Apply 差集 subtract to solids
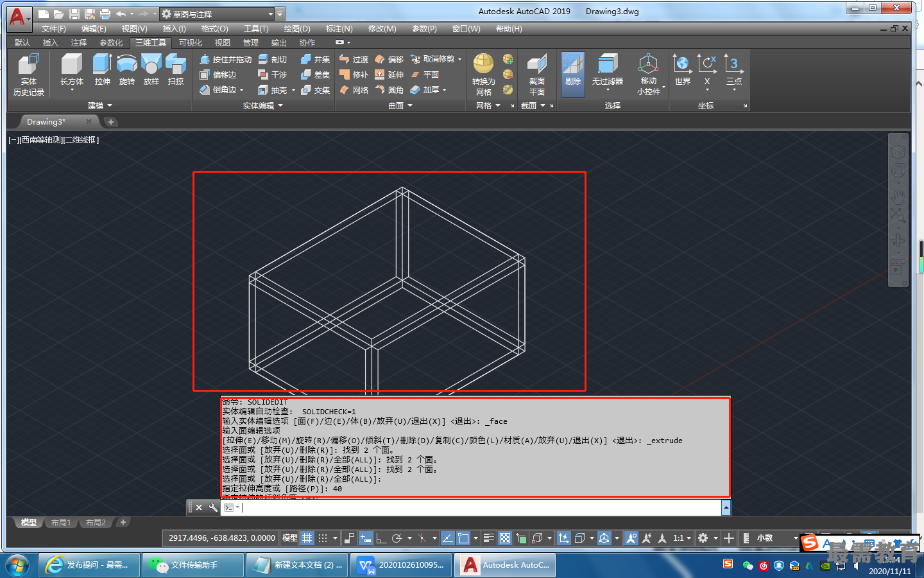The image size is (924, 578). (x=316, y=74)
